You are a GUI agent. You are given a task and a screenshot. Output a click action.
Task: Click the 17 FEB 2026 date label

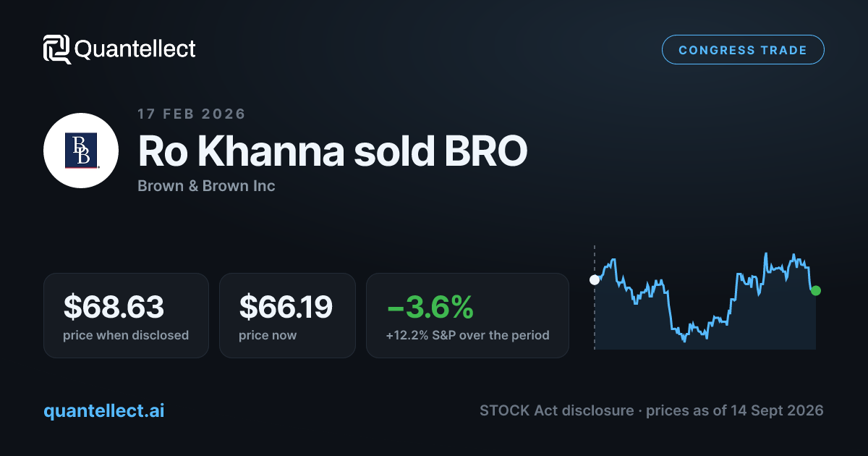(192, 114)
